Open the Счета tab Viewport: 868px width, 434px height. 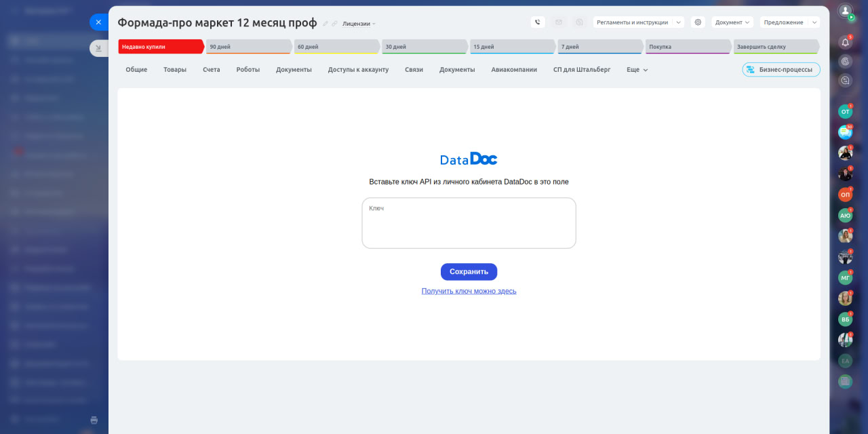click(211, 70)
